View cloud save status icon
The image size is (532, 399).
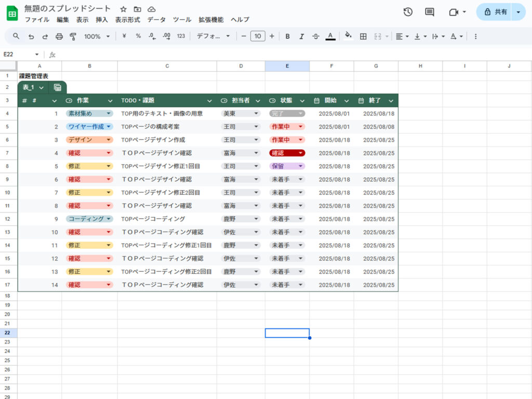151,9
